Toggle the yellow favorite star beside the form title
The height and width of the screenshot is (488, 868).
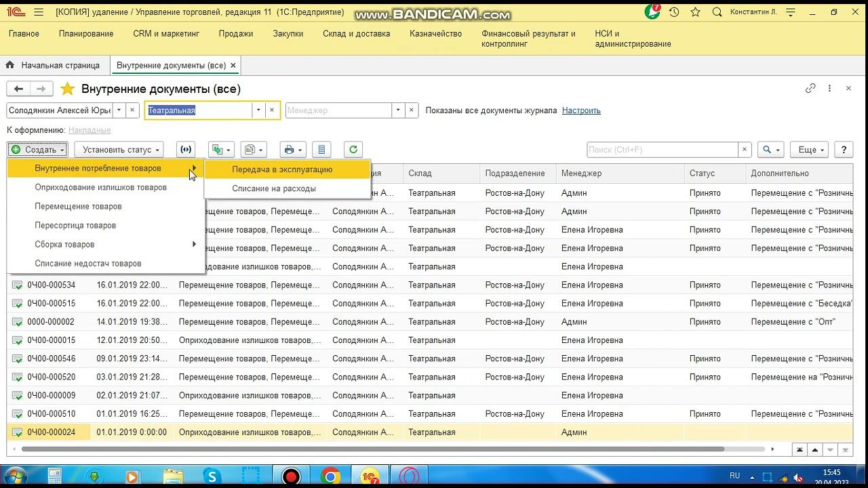(x=67, y=89)
